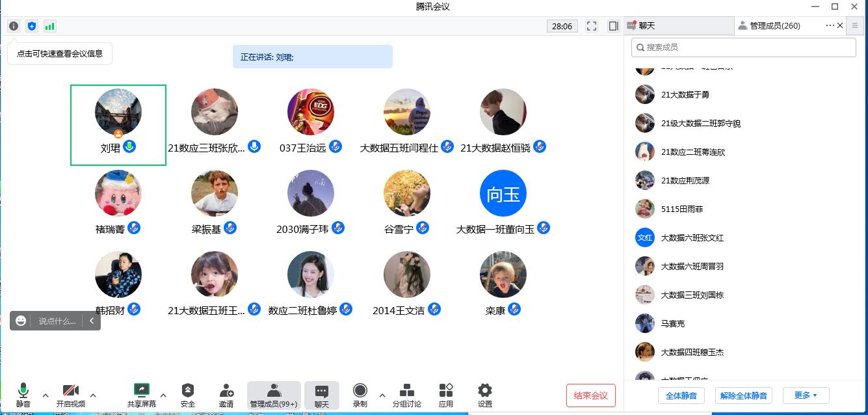Image resolution: width=868 pixels, height=415 pixels.
Task: End the meeting with 结束会议
Action: coord(590,395)
